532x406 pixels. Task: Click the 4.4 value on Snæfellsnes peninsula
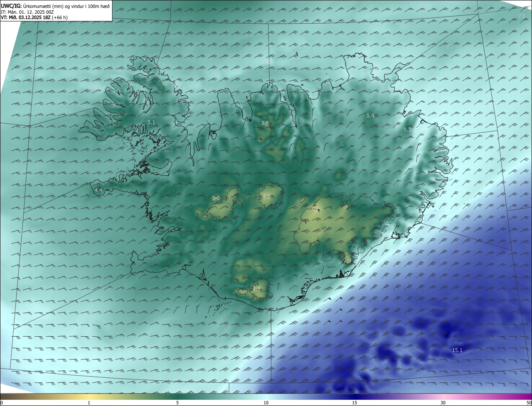99,190
